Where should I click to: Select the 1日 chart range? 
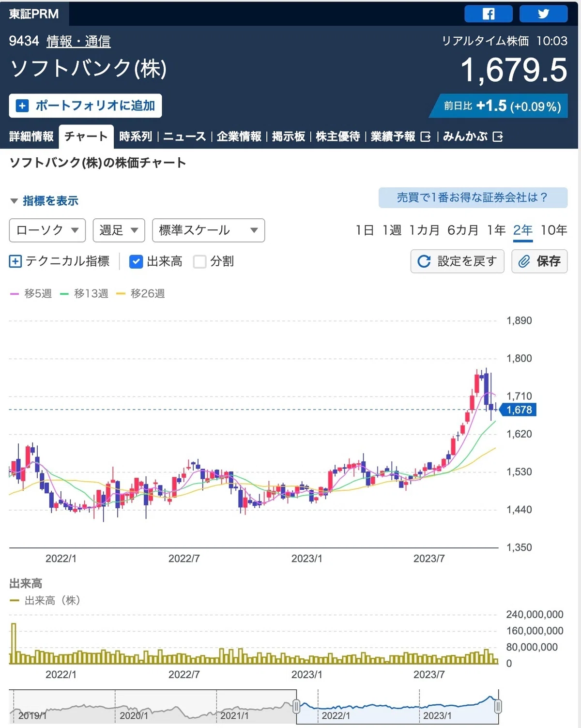point(365,230)
